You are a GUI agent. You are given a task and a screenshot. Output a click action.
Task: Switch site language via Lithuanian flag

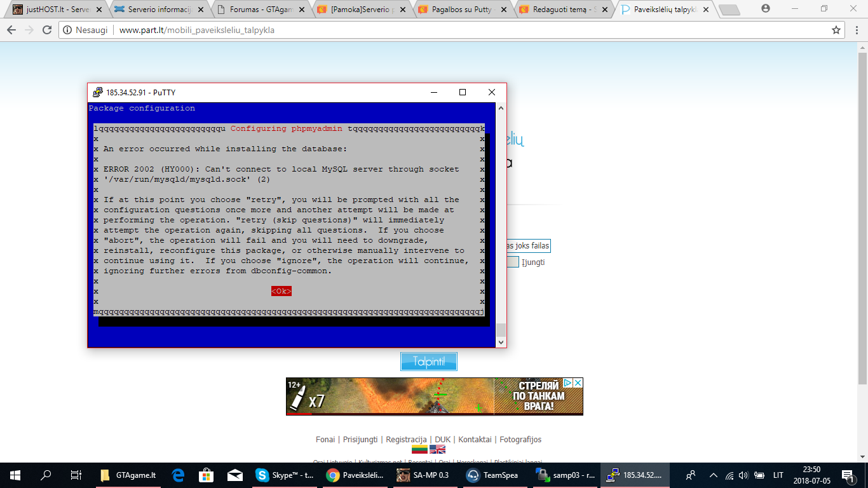point(419,449)
